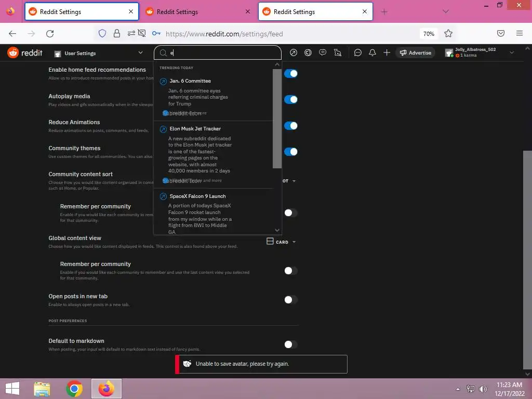Open the Global content view CARD dropdown
This screenshot has width=532, height=399.
coord(281,242)
